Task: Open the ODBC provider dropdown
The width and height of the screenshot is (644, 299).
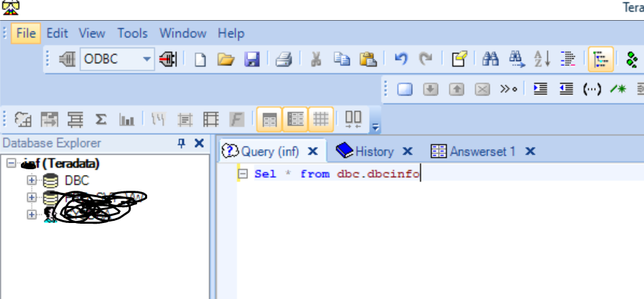Action: (146, 60)
